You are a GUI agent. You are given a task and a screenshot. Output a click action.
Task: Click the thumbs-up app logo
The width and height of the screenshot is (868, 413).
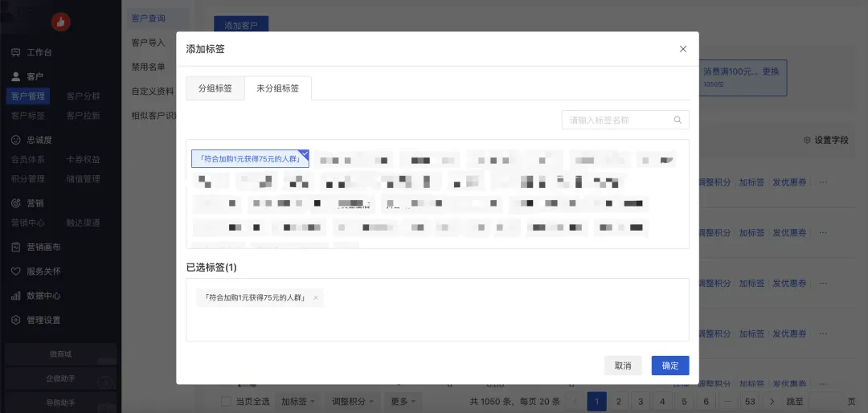pos(60,22)
